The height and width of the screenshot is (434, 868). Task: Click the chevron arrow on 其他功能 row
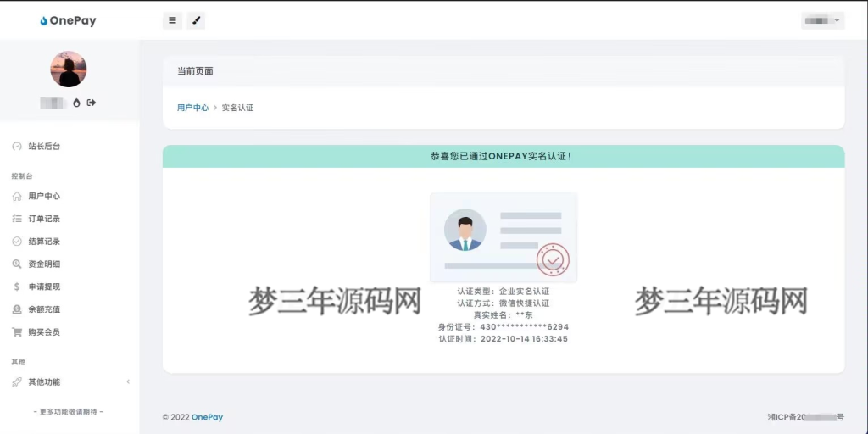click(x=128, y=382)
